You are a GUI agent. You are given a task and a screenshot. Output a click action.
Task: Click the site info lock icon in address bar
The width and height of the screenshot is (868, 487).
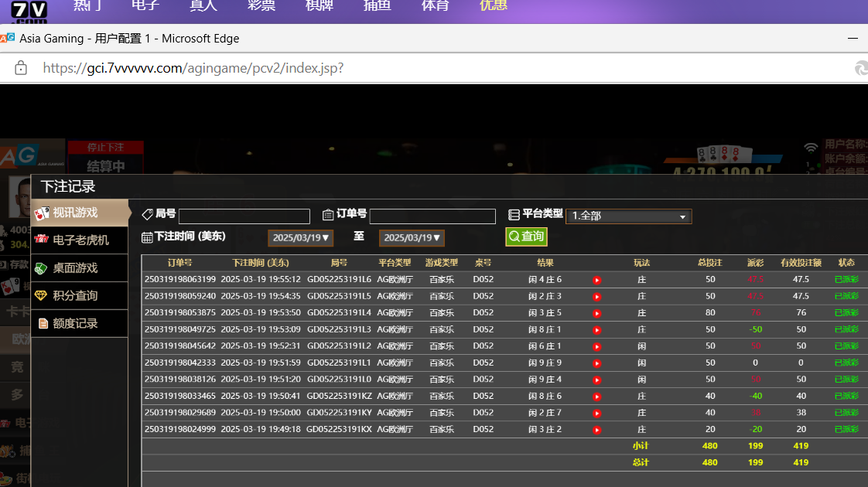coord(21,68)
